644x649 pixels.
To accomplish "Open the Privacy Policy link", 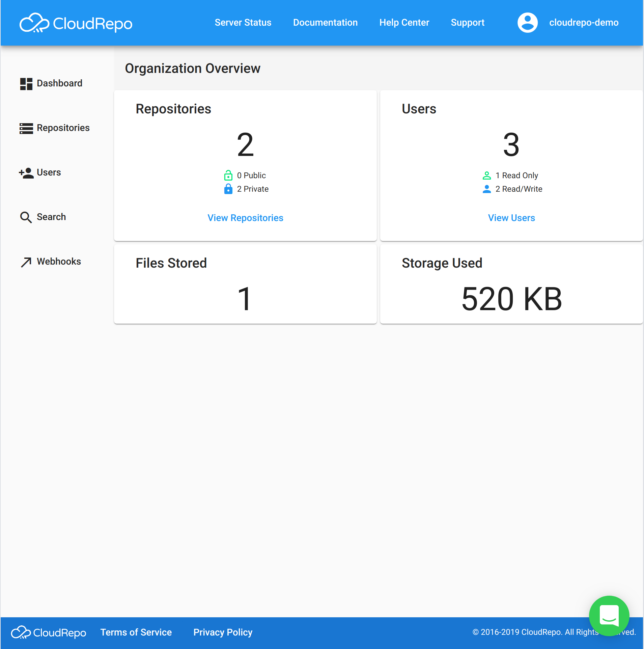I will click(223, 632).
